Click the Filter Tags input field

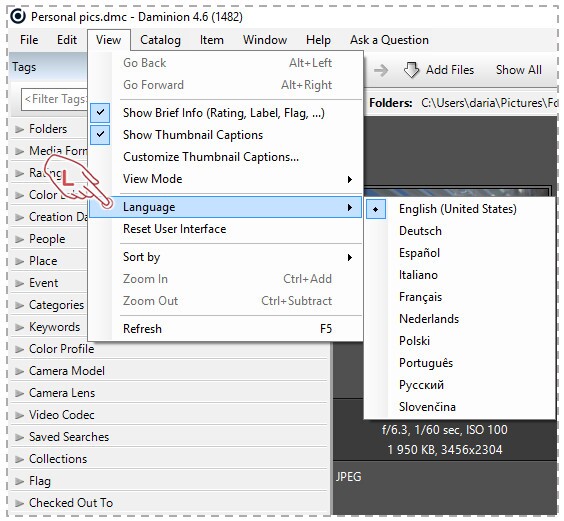(x=55, y=99)
